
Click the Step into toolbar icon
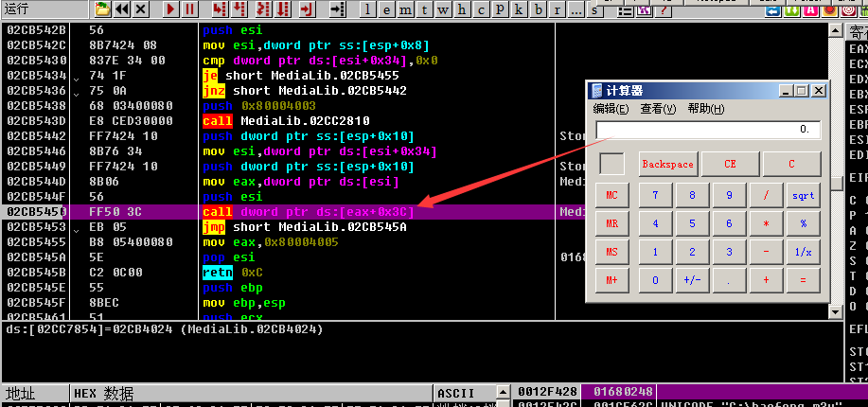point(220,9)
